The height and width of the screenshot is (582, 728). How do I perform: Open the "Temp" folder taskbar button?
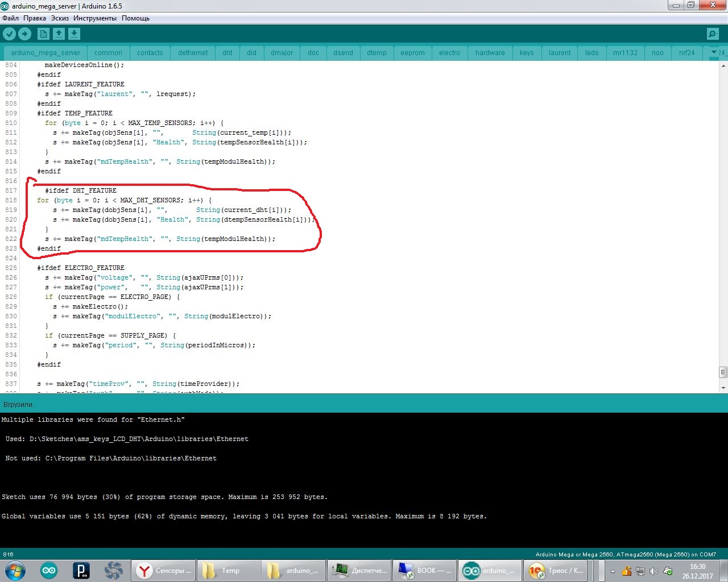pos(229,571)
